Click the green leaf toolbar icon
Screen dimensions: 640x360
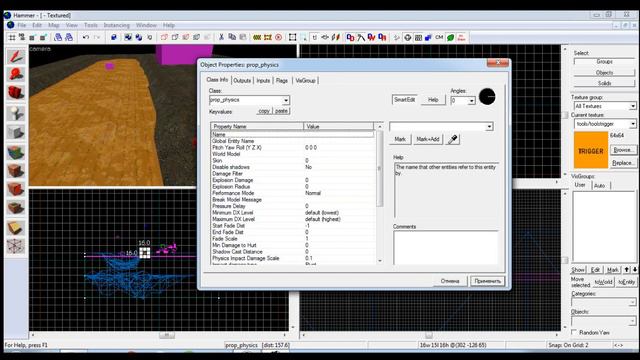[x=450, y=38]
